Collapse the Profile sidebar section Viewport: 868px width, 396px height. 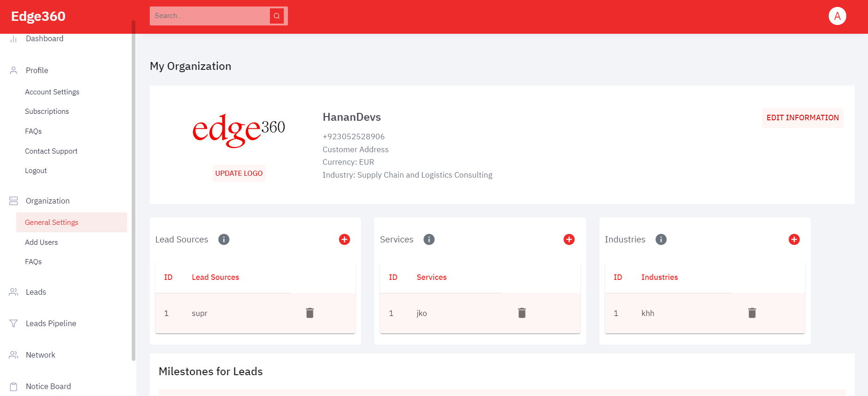pos(37,70)
